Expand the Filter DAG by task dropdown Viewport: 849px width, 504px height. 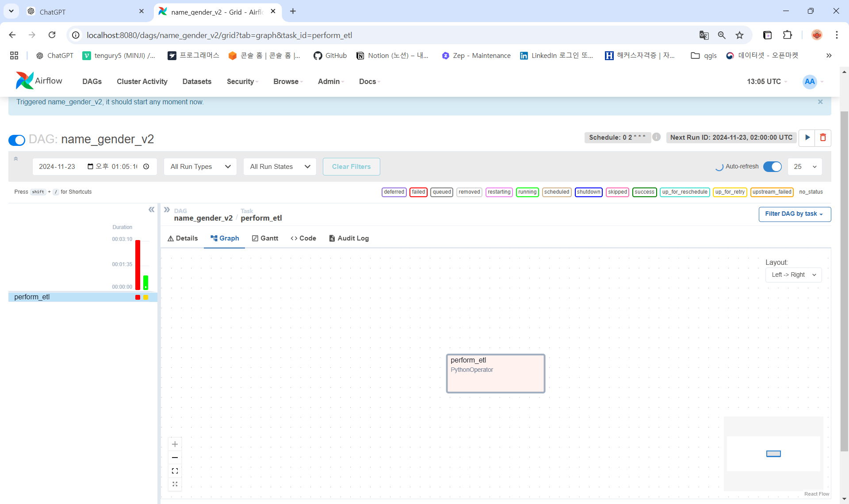pos(794,214)
